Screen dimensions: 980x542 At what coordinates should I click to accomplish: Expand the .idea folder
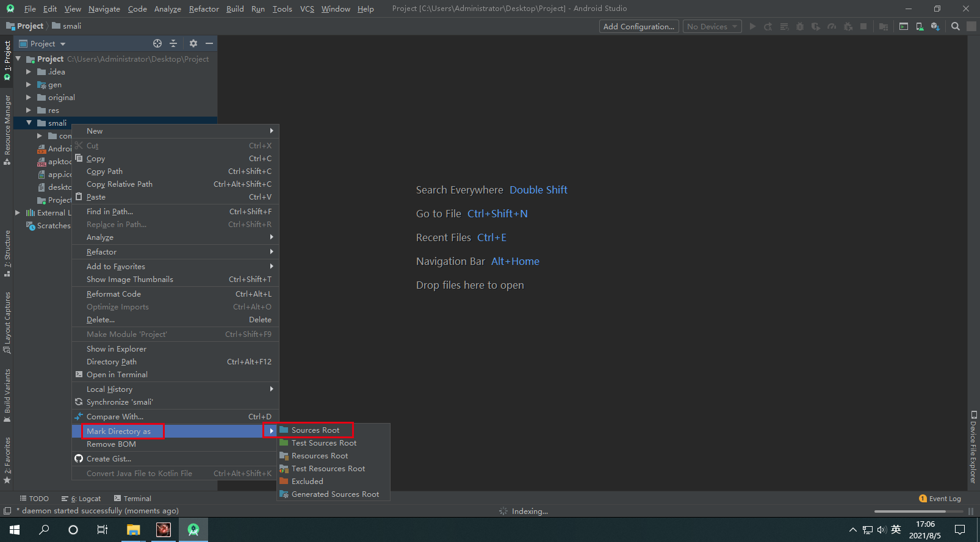pyautogui.click(x=29, y=71)
